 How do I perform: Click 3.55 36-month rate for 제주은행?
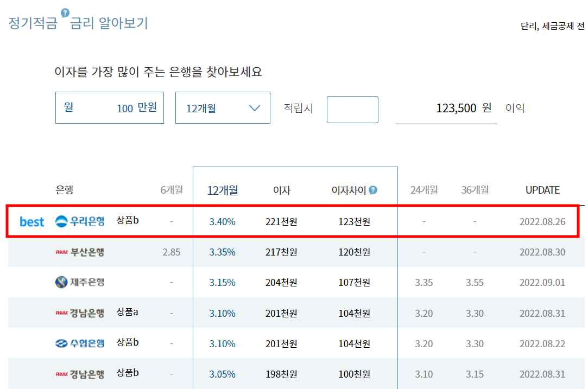(475, 283)
